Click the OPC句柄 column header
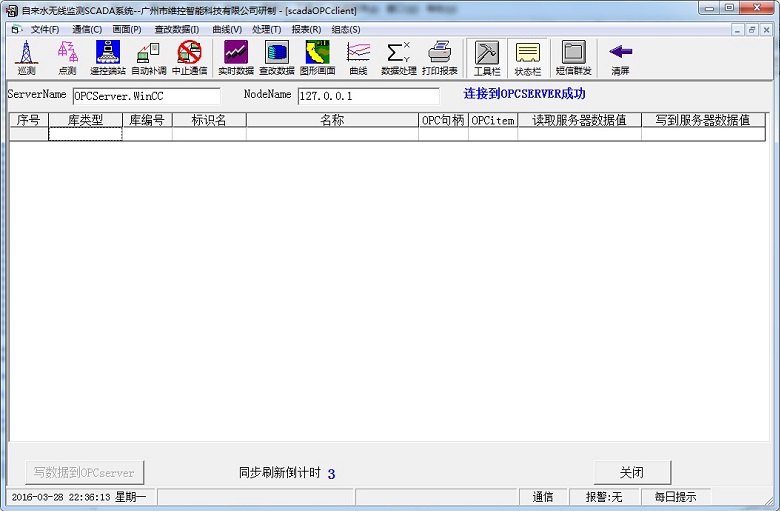This screenshot has height=511, width=780. click(443, 120)
